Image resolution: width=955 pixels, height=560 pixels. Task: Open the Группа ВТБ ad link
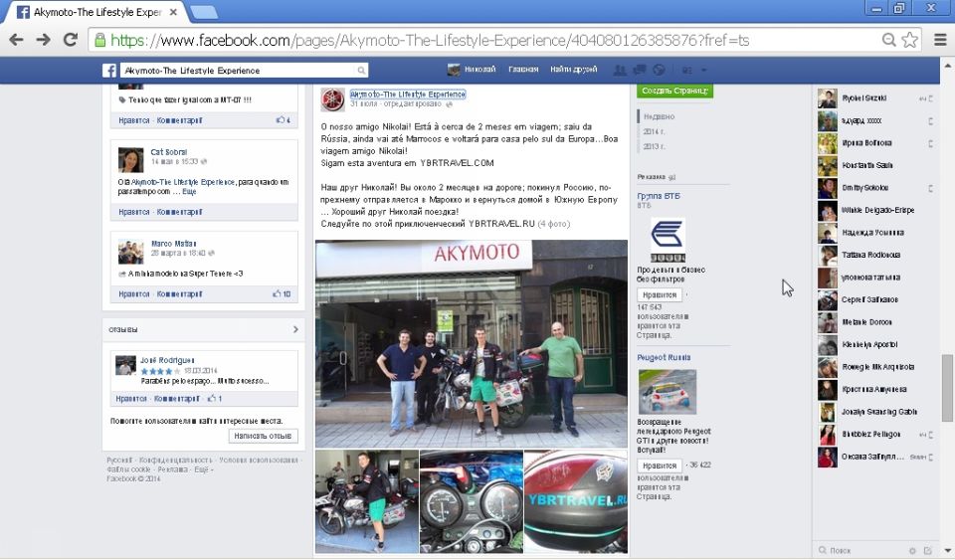pyautogui.click(x=659, y=196)
